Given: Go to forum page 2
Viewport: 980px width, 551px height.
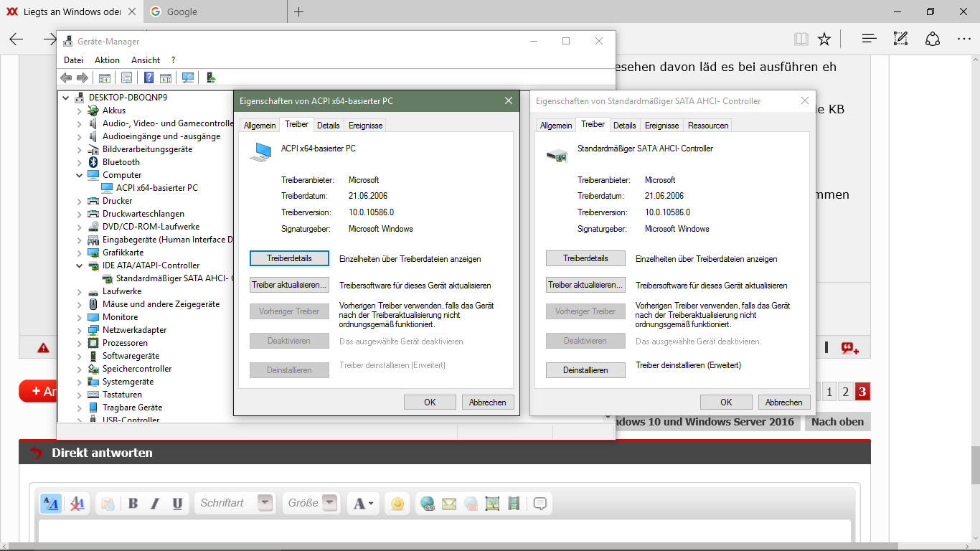Looking at the screenshot, I should [846, 392].
